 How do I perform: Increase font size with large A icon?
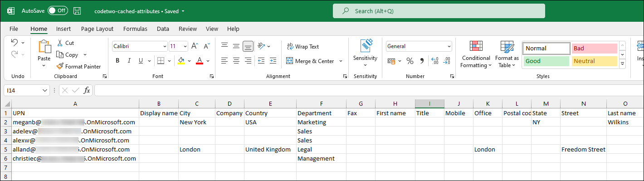tap(195, 46)
